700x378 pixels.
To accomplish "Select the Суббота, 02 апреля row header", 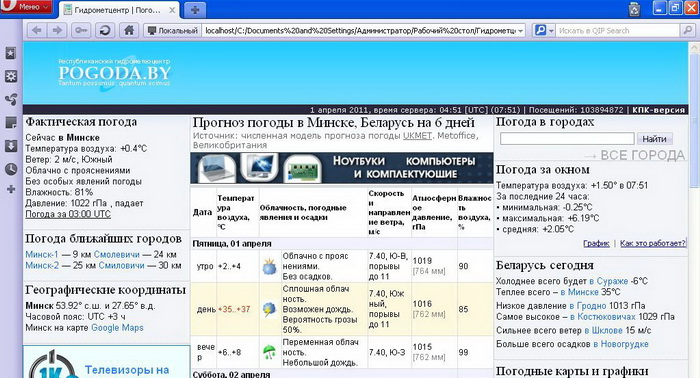I will [231, 374].
